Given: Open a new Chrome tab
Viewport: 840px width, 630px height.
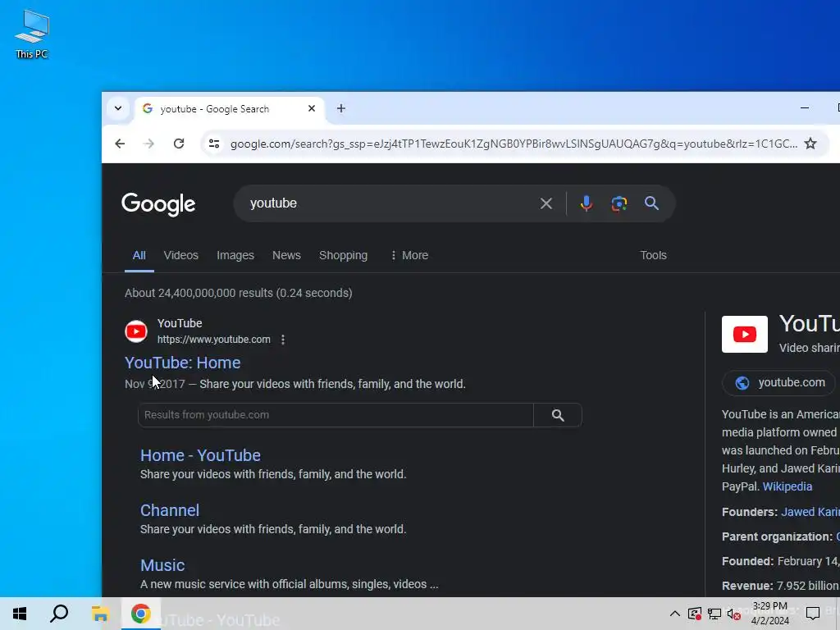Looking at the screenshot, I should (x=340, y=109).
